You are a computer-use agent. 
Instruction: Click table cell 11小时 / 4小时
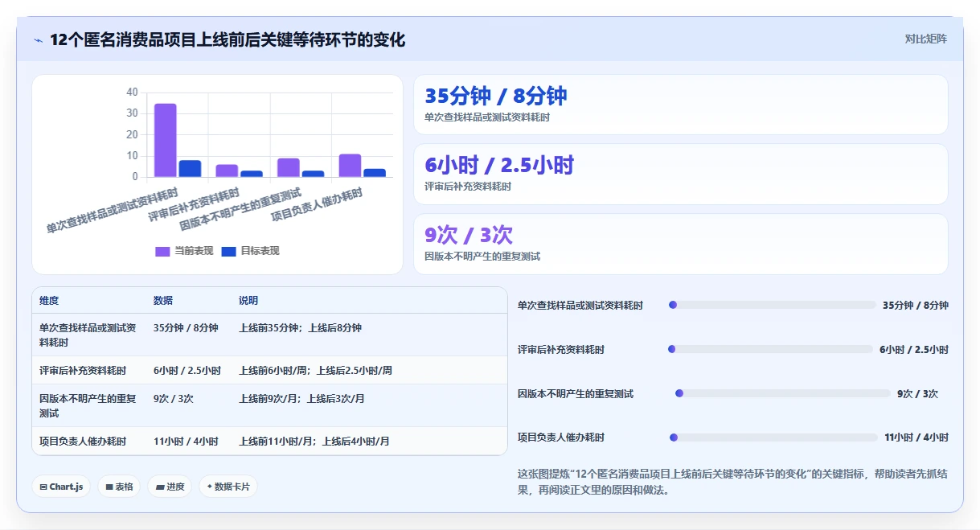point(186,442)
